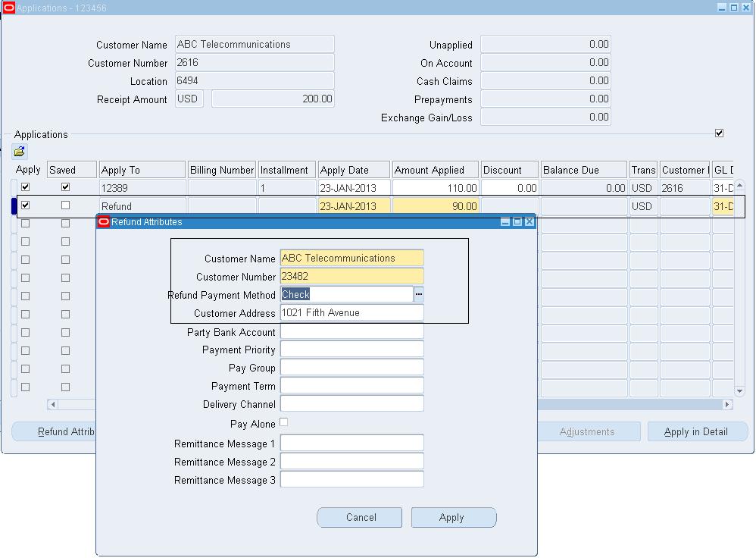Toggle the Pay Alone checkbox

(x=283, y=422)
